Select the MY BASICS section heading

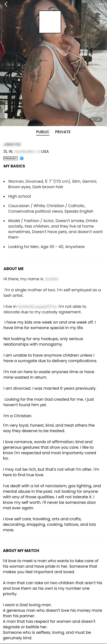pyautogui.click(x=14, y=166)
